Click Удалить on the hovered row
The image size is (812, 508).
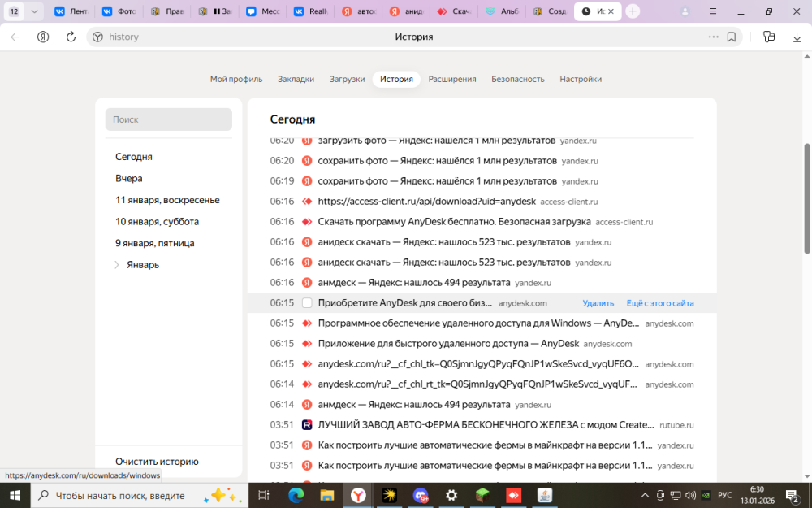tap(598, 303)
